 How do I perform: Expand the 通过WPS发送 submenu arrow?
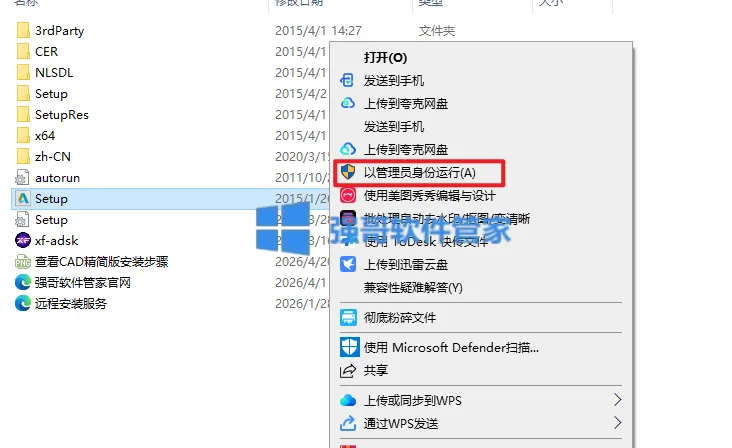[617, 423]
